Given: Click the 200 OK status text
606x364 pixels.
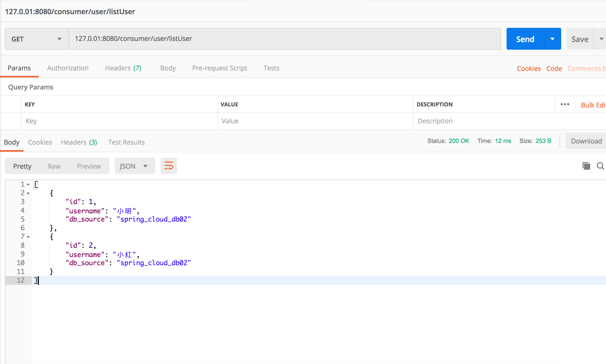Looking at the screenshot, I should (459, 141).
